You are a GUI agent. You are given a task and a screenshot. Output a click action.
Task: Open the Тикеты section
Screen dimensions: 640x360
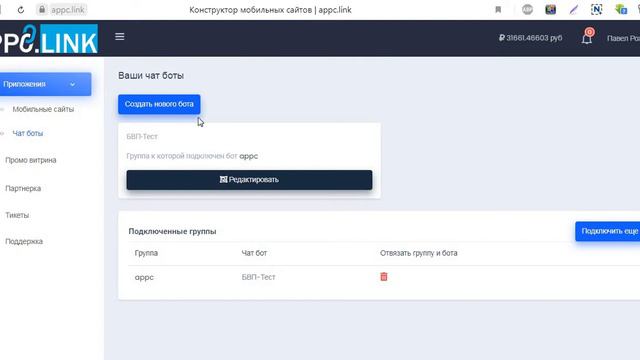[x=17, y=215]
